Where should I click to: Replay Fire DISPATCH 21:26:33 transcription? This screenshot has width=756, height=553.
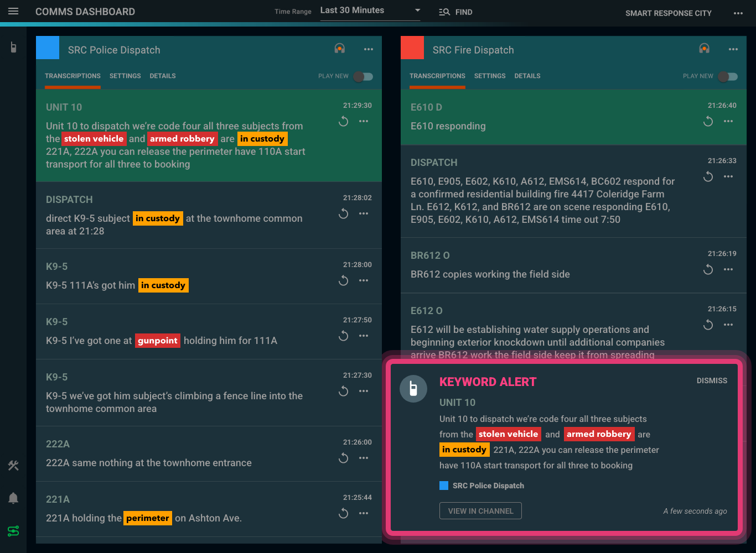(x=708, y=176)
